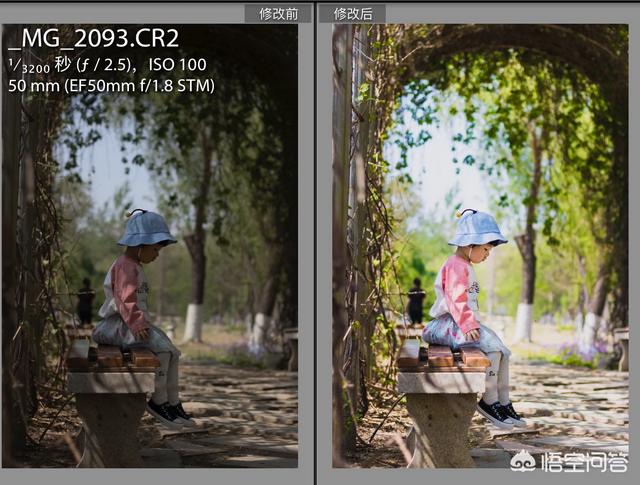Click the stone bench base in the after photo

[x=436, y=418]
